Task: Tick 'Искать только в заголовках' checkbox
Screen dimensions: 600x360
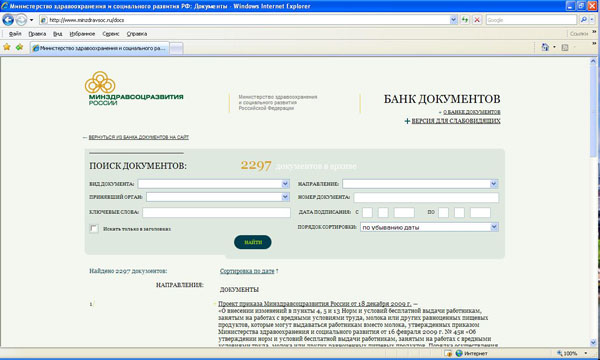Action: point(94,228)
